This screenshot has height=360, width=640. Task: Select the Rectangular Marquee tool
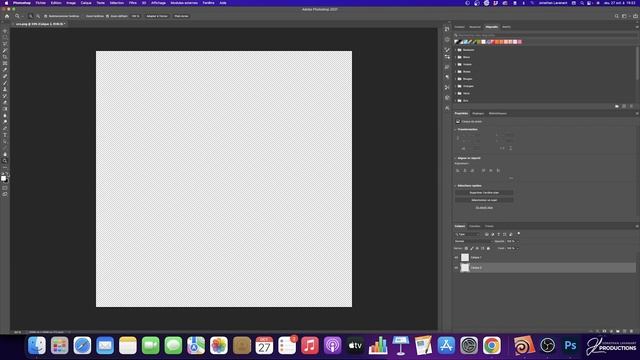pos(5,38)
